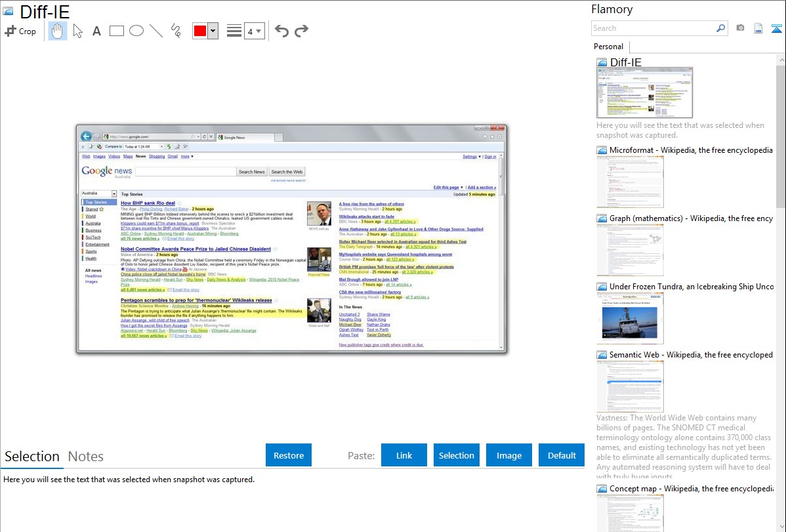Pick the straight line tool
The height and width of the screenshot is (532, 786).
pyautogui.click(x=156, y=31)
